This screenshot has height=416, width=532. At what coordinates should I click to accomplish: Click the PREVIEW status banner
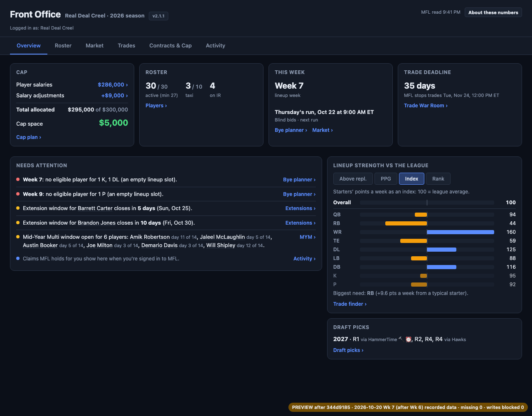pos(408,407)
